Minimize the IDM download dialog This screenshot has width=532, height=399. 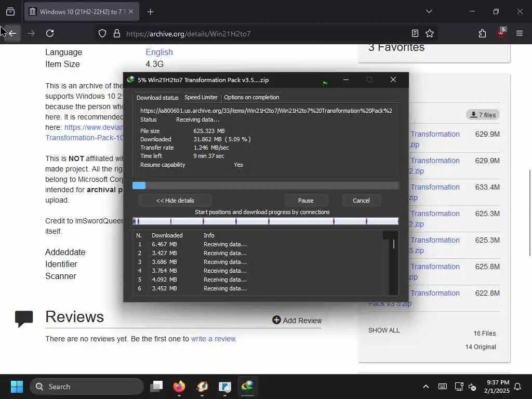click(x=345, y=79)
